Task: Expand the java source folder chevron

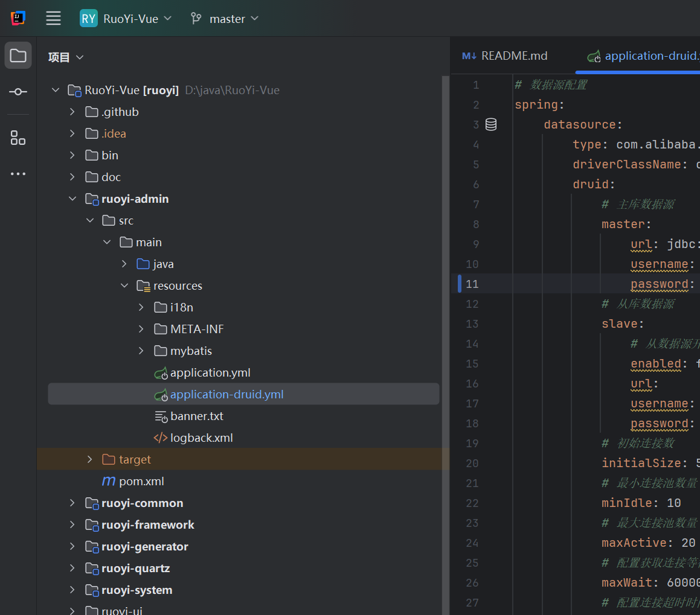Action: [124, 264]
